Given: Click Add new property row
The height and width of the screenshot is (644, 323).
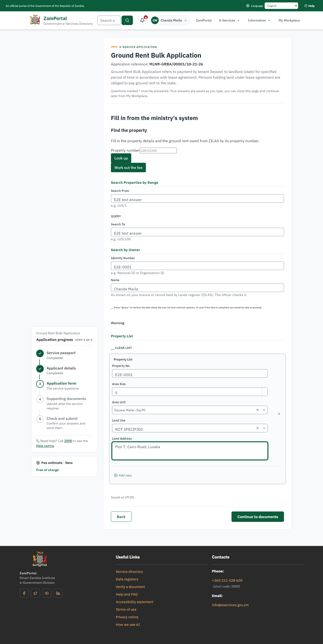Looking at the screenshot, I should [x=123, y=475].
